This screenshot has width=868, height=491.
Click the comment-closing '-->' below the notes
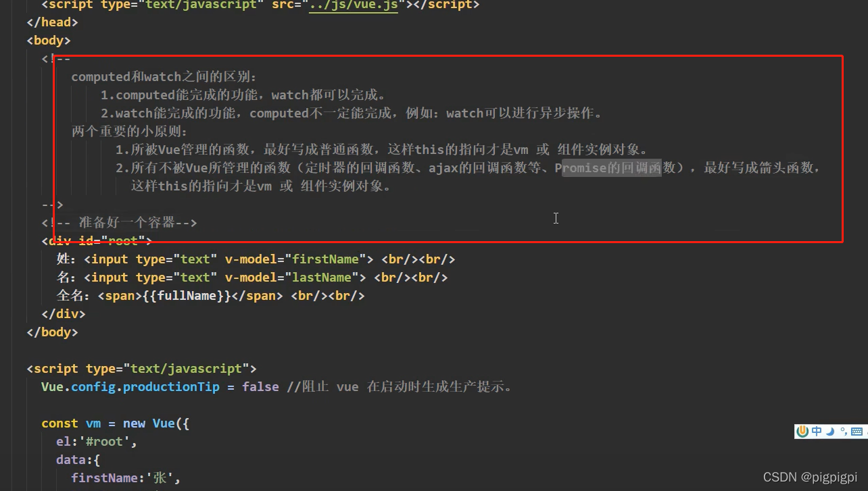[53, 205]
